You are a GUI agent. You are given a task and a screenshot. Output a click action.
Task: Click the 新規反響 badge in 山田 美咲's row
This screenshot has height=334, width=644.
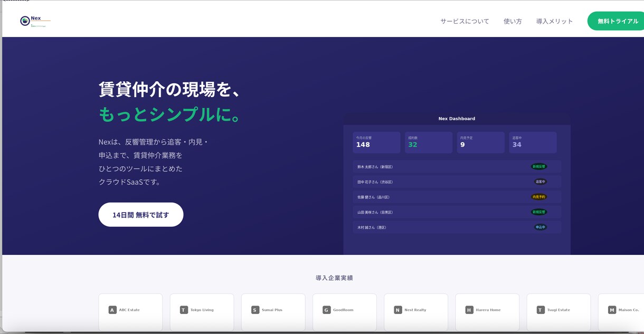(x=538, y=212)
